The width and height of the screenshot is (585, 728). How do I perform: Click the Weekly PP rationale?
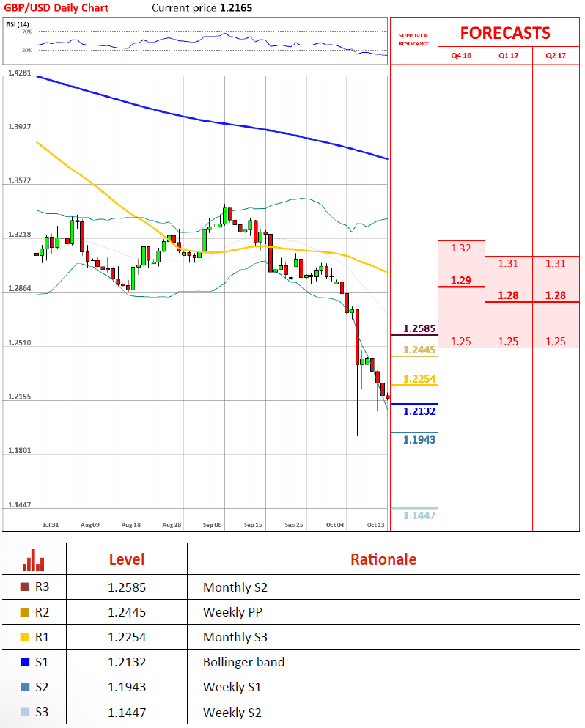tap(232, 612)
